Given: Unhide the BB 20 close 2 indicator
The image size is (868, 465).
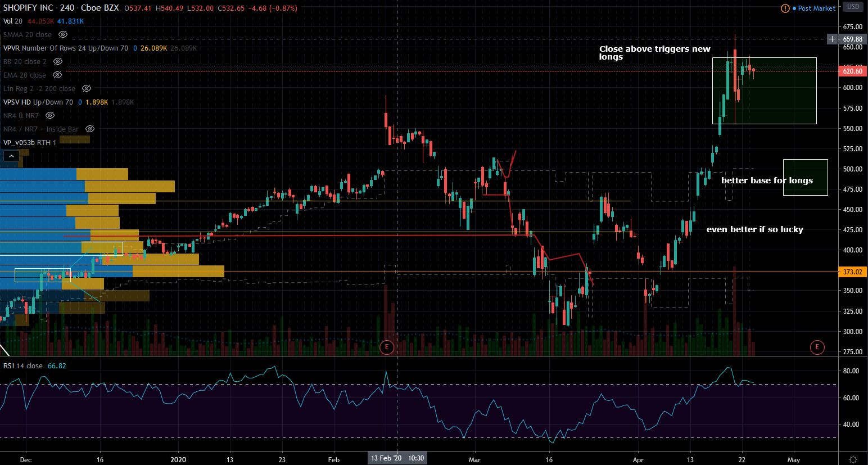Looking at the screenshot, I should pyautogui.click(x=57, y=62).
